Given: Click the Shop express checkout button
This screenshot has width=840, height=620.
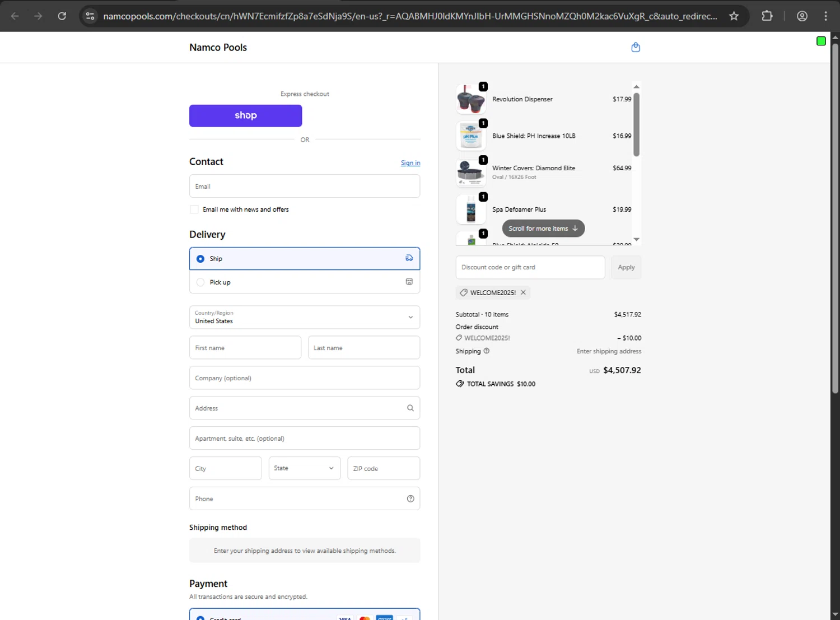Looking at the screenshot, I should [246, 115].
